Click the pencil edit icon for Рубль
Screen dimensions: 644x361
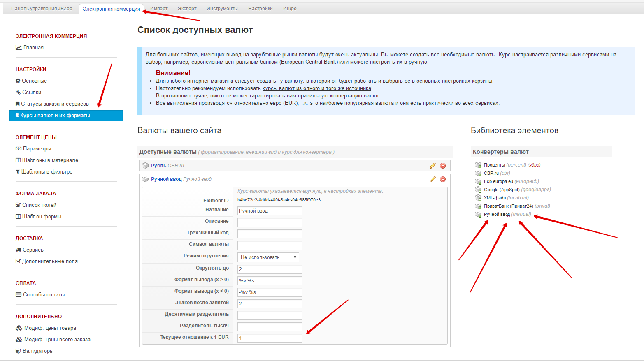pos(432,166)
